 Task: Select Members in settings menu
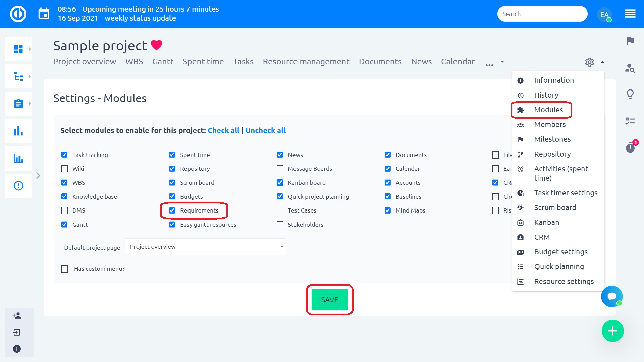tap(550, 124)
